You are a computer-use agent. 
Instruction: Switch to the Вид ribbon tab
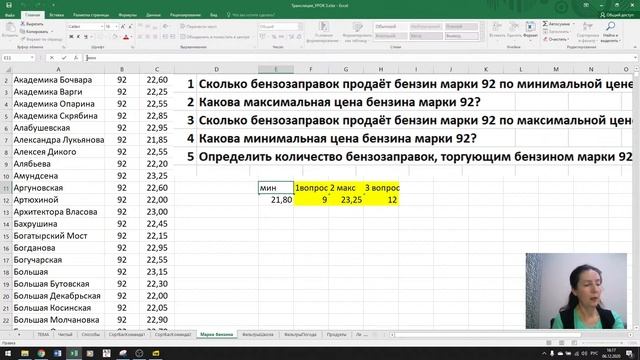(213, 15)
